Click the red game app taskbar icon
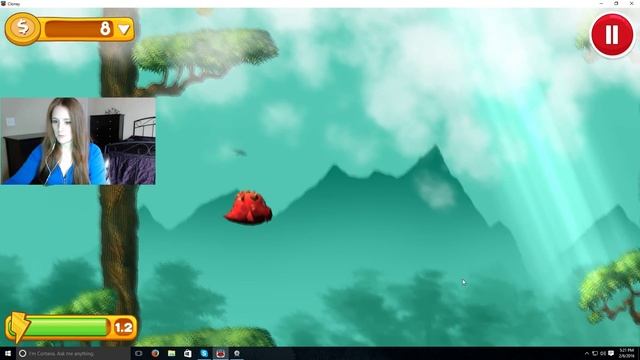This screenshot has width=640, height=360. coord(220,353)
